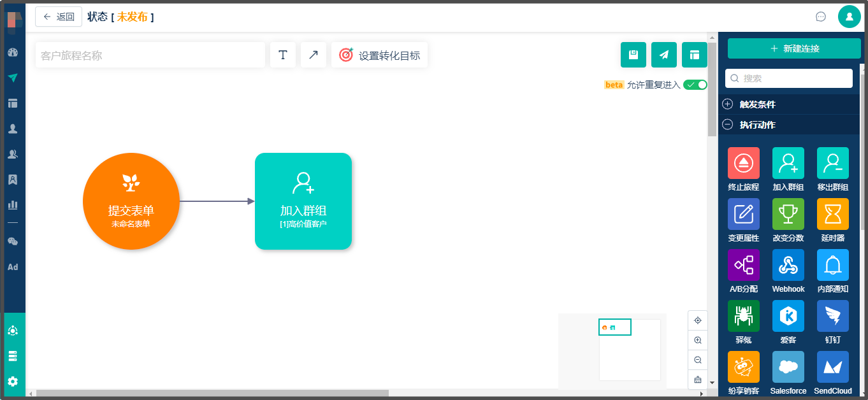
Task: Click the 未发布 status text
Action: click(132, 17)
